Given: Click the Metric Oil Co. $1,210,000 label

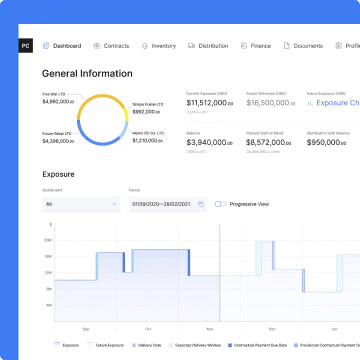Looking at the screenshot, I should point(148,137).
